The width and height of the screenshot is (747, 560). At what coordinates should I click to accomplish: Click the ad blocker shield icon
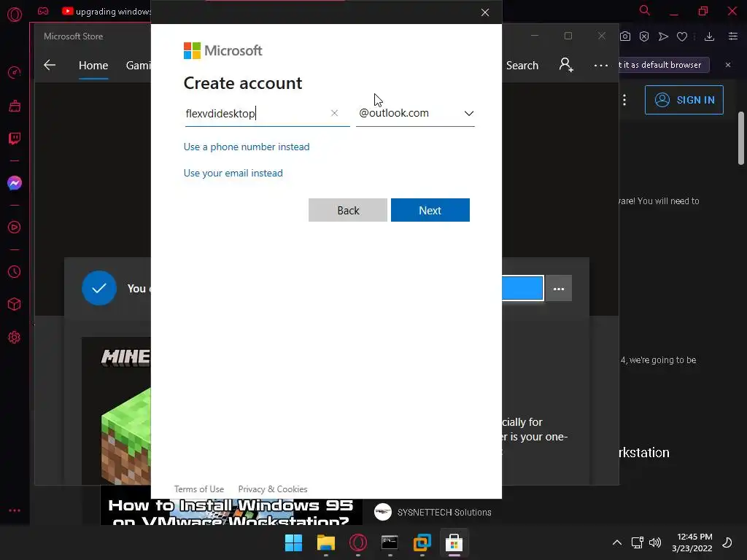pos(644,36)
